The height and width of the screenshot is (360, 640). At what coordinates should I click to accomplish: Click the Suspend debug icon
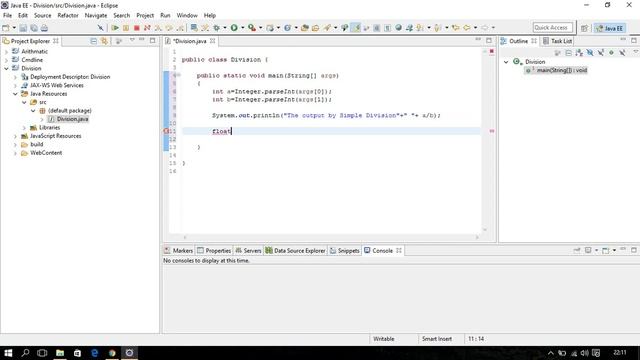point(126,28)
